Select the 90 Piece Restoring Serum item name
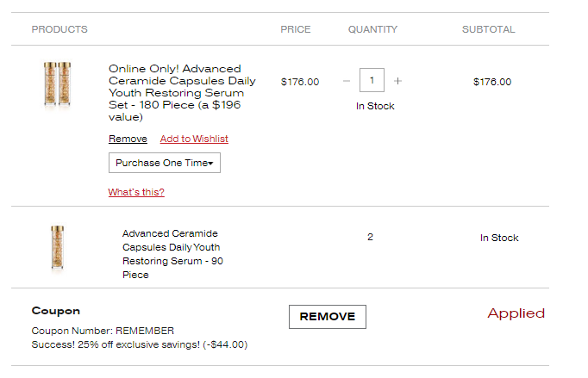The height and width of the screenshot is (378, 588). [x=172, y=254]
